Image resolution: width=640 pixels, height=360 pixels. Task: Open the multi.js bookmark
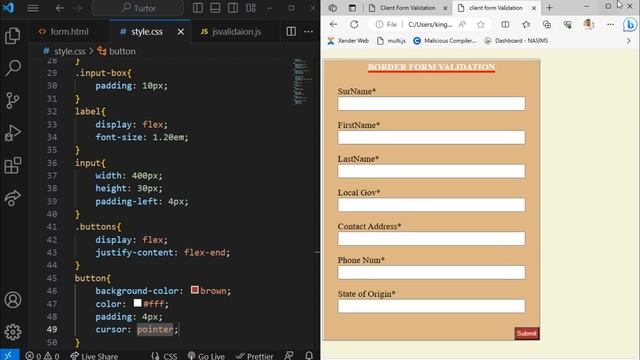[x=391, y=41]
